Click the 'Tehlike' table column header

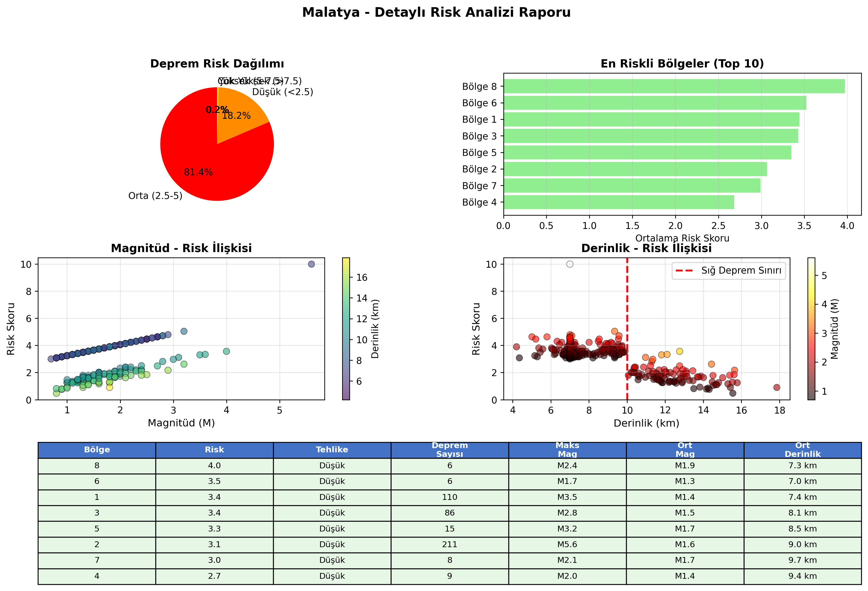pos(332,450)
